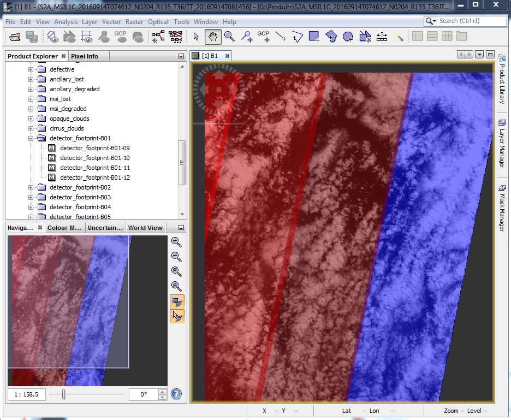Select the Zoom magnifier tool in toolbar

click(229, 37)
